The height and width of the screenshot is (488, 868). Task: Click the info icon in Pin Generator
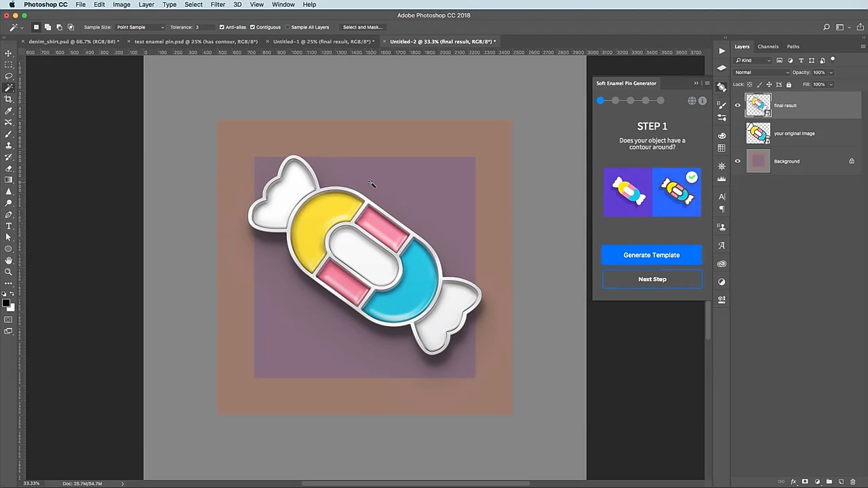coord(703,101)
